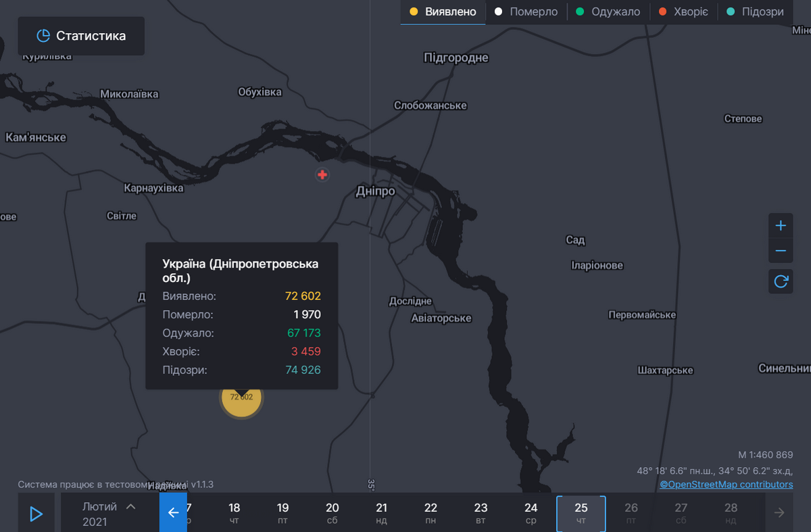The image size is (811, 532).
Task: Show Одужало recovered data
Action: pos(608,12)
